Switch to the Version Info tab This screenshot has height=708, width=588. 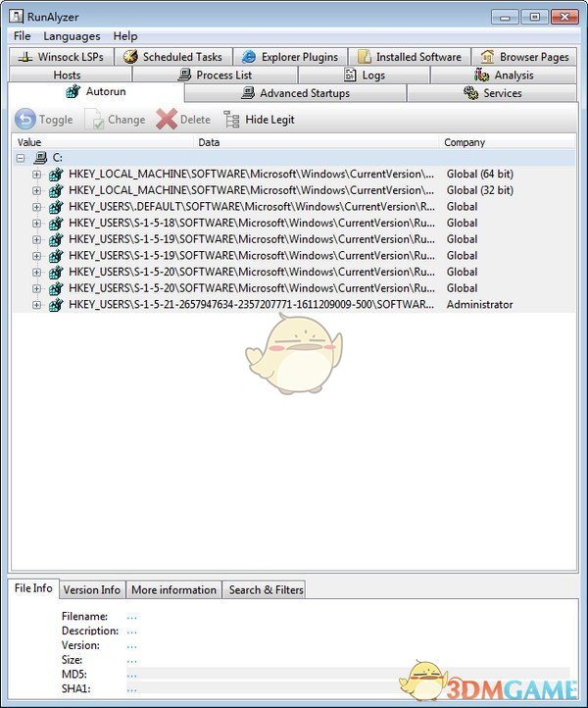91,589
